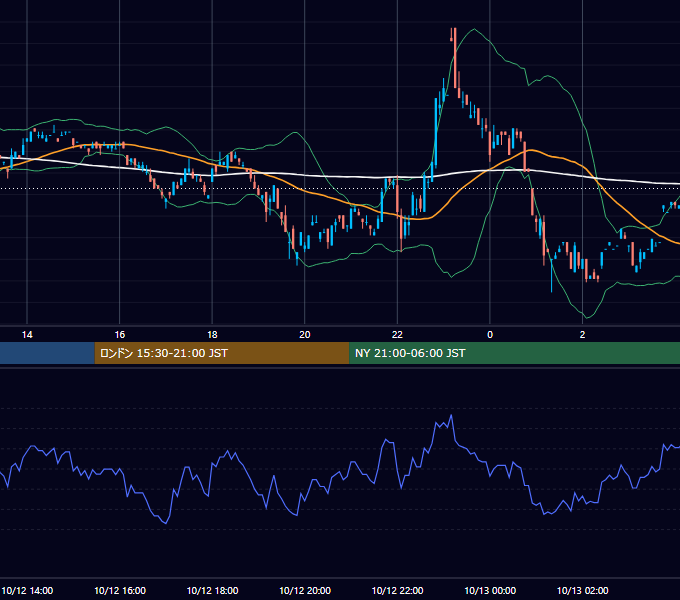Click hour label 0 on price chart axis
The height and width of the screenshot is (600, 680).
point(490,335)
